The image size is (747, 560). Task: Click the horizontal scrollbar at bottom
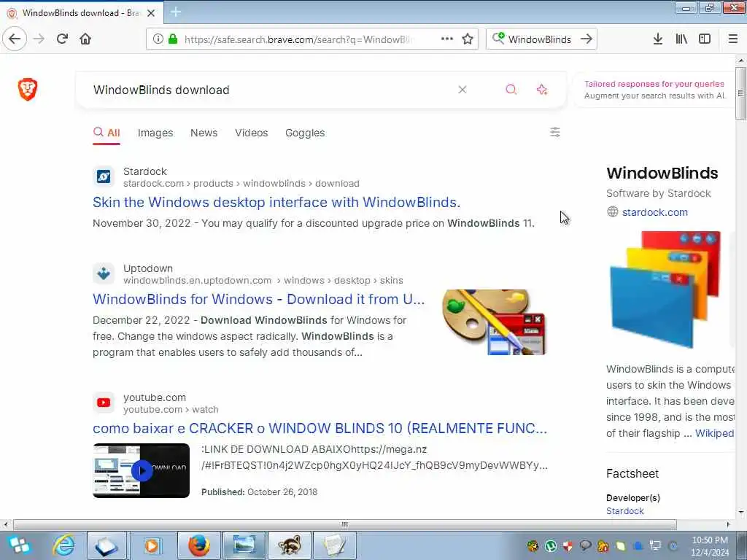tap(344, 524)
